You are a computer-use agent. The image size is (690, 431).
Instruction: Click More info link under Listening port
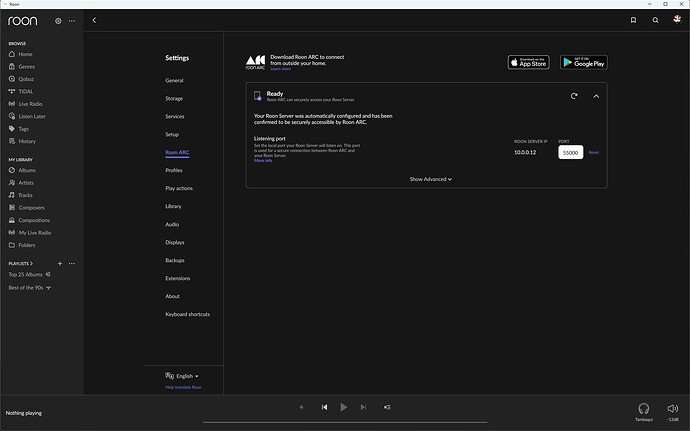[x=263, y=161]
